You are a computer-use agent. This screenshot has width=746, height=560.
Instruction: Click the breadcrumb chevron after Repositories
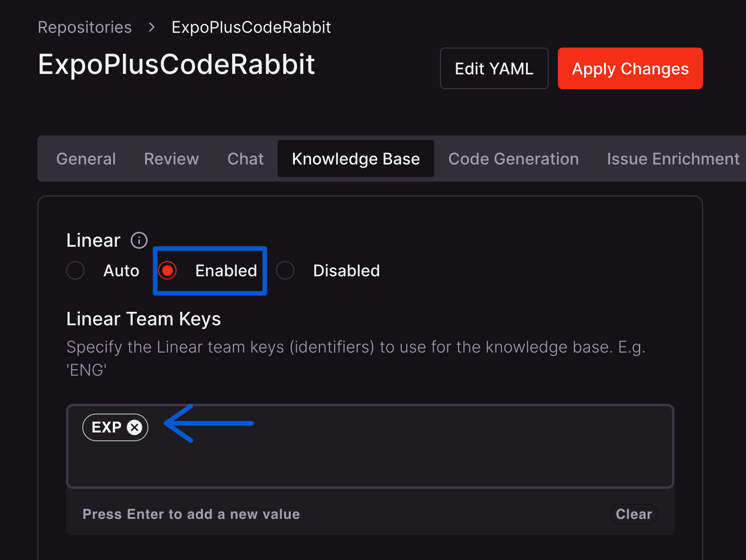[151, 28]
